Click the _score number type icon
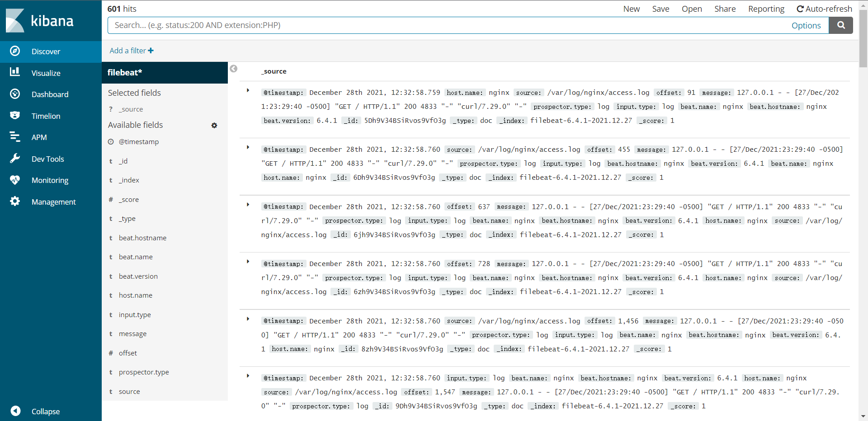The image size is (868, 421). (x=111, y=200)
